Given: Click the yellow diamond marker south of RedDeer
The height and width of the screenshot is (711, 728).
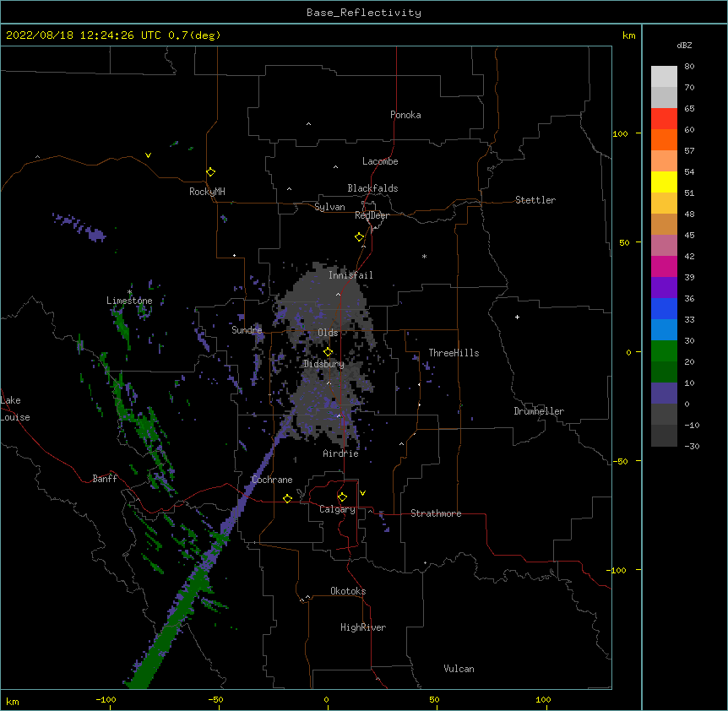Looking at the screenshot, I should 359,237.
